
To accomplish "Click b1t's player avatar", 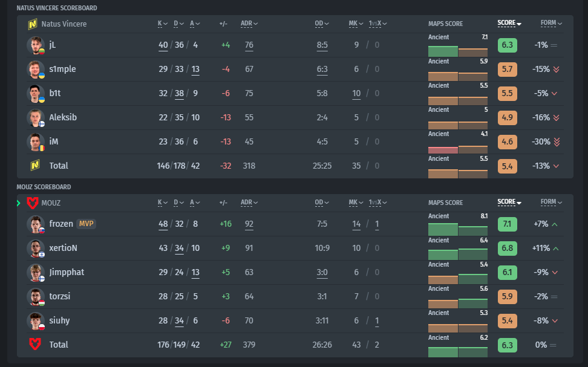I will (x=36, y=93).
